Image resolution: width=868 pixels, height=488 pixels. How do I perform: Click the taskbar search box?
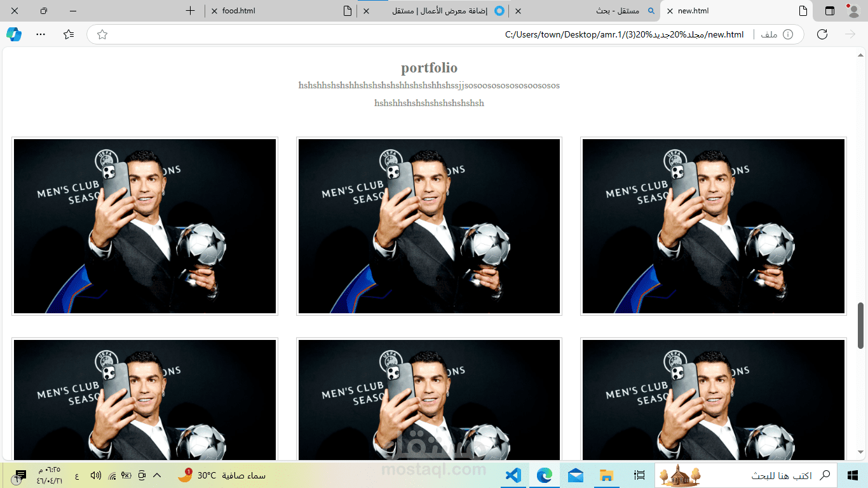(x=746, y=475)
